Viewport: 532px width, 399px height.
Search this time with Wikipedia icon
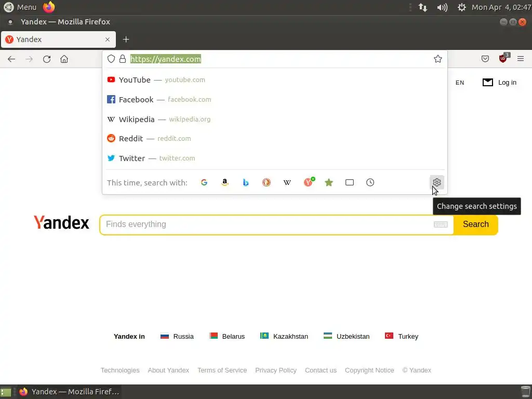pos(287,182)
